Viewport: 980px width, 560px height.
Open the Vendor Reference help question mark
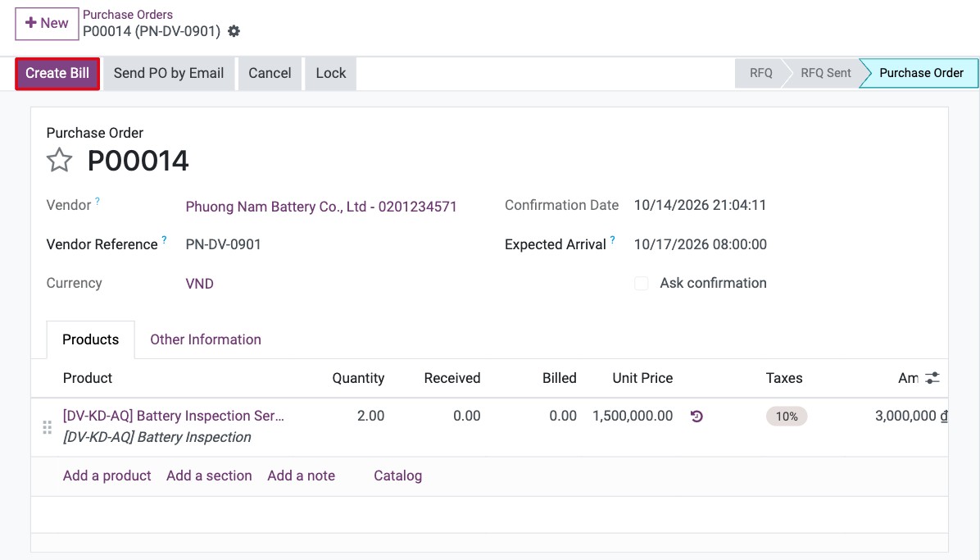(x=165, y=239)
